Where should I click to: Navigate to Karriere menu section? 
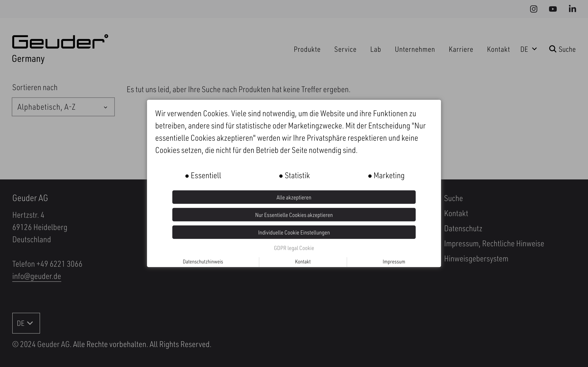[x=461, y=49]
